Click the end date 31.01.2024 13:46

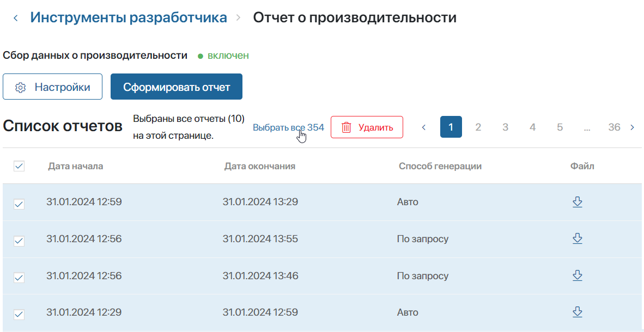260,276
